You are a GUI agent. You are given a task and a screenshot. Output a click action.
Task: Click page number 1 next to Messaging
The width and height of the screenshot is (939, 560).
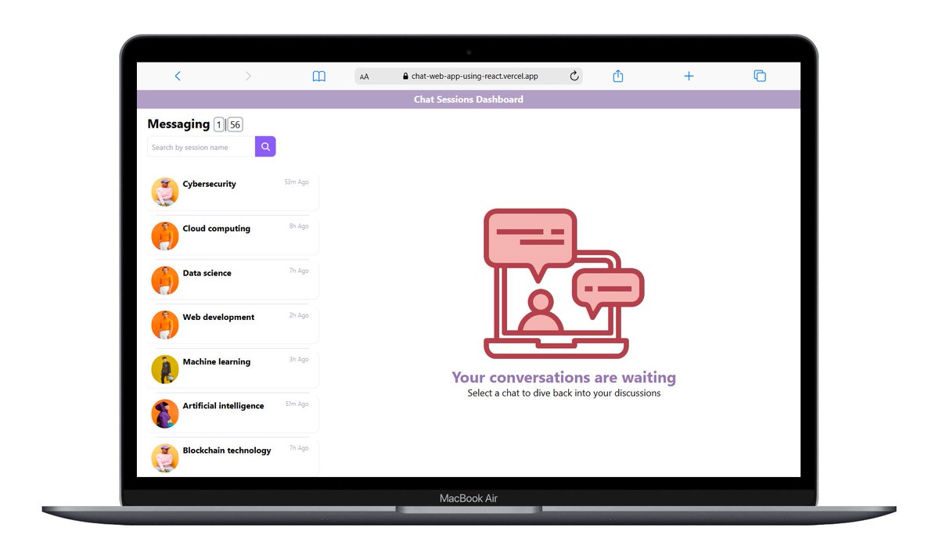coord(219,124)
